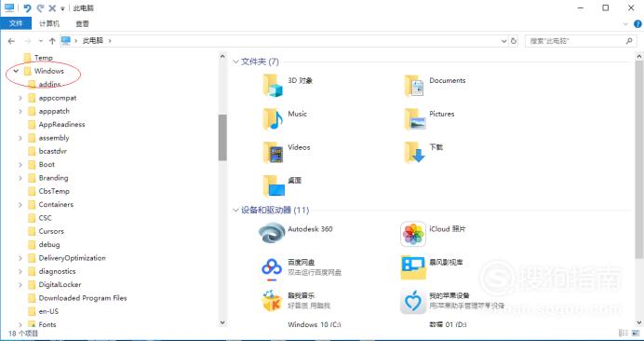Select the Cursors folder in tree
644x341 pixels.
(46, 231)
